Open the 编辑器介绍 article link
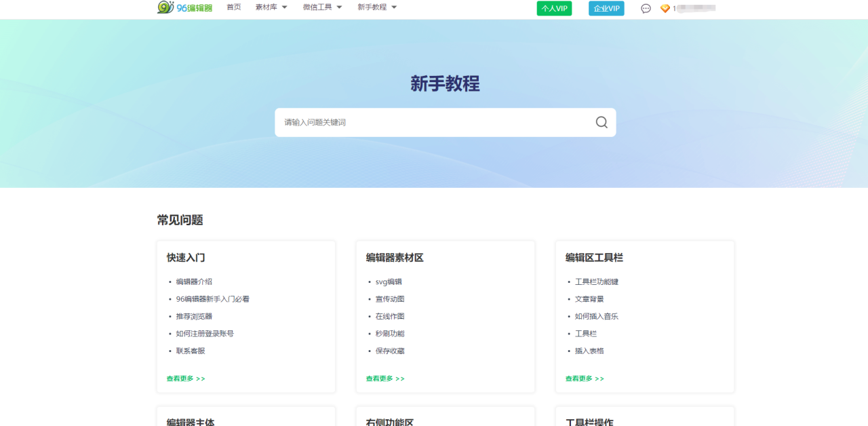This screenshot has width=868, height=426. (x=194, y=282)
